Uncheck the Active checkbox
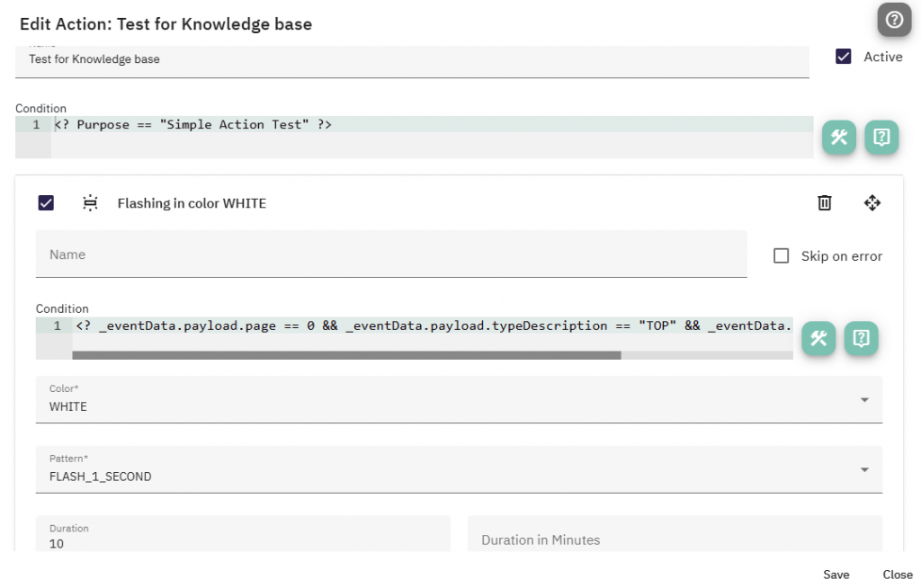This screenshot has height=588, width=921. pos(844,57)
